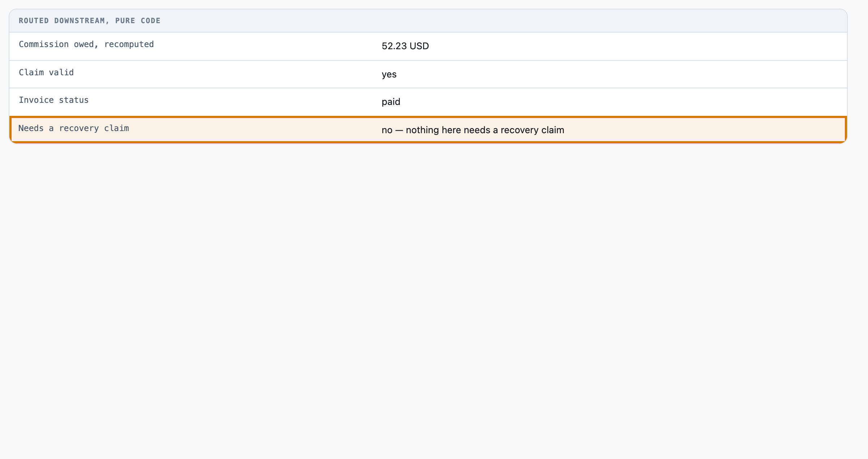Select the 'Claim valid' label
This screenshot has width=868, height=459.
point(46,72)
